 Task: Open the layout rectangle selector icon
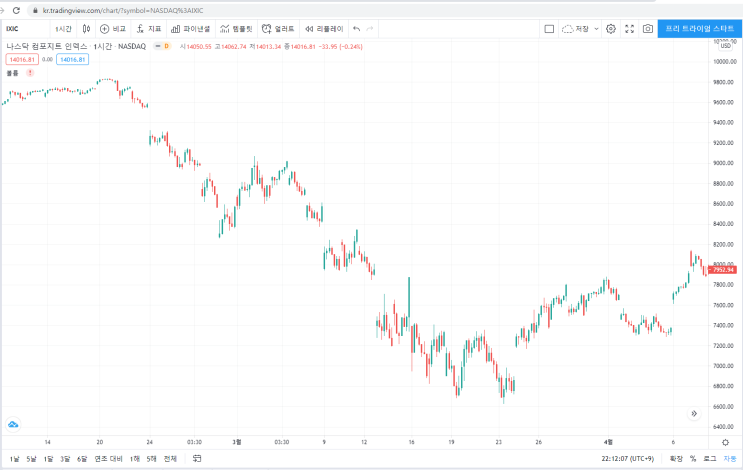549,29
